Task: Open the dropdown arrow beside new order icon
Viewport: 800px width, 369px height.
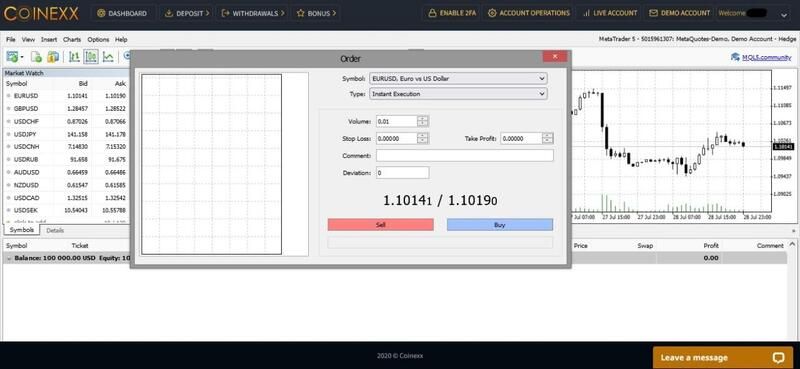Action: [22, 57]
